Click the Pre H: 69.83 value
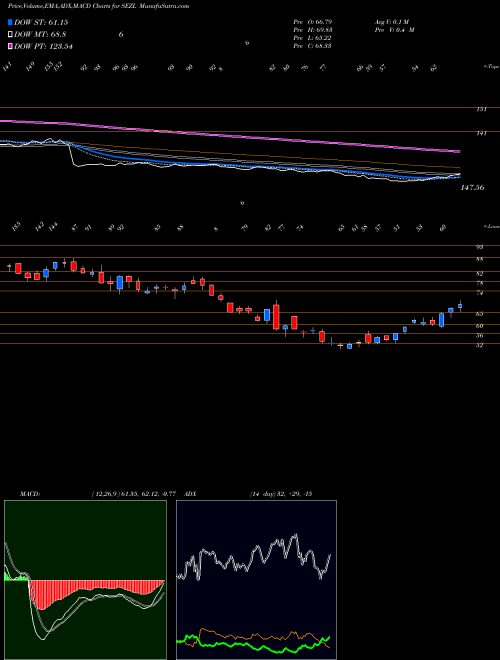 (312, 30)
